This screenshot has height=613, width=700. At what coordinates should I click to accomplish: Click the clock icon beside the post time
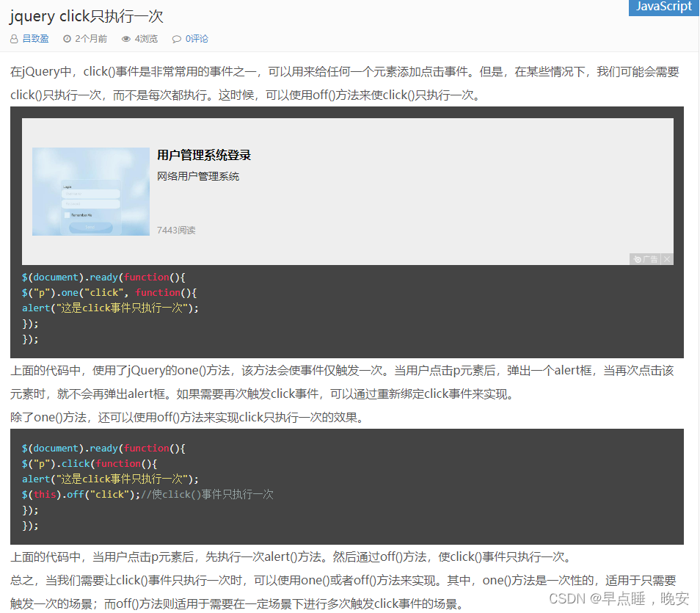pos(67,39)
